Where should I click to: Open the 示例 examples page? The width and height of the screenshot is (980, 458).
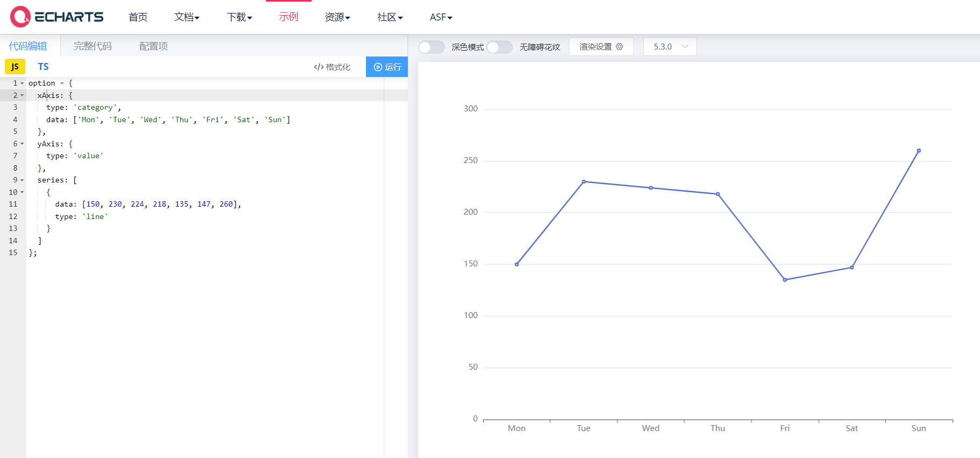pos(288,17)
